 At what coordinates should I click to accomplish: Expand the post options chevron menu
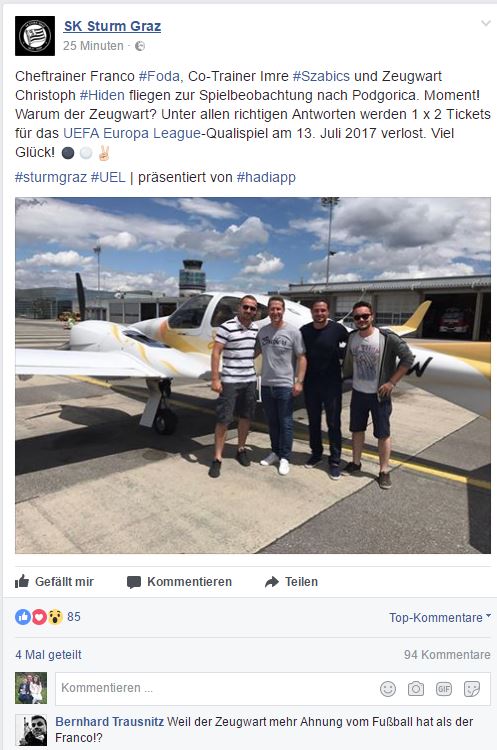coord(486,23)
